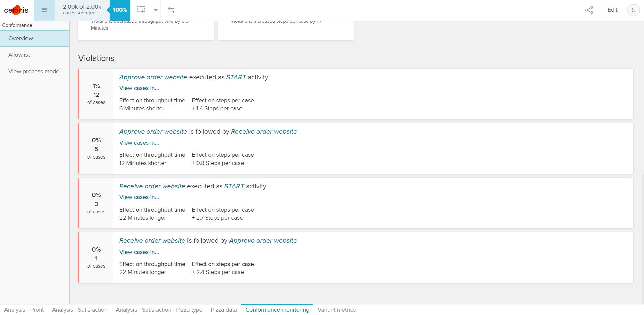Image resolution: width=644 pixels, height=315 pixels.
Task: Click '+ 0.8 Steps per case' value
Action: click(x=218, y=163)
